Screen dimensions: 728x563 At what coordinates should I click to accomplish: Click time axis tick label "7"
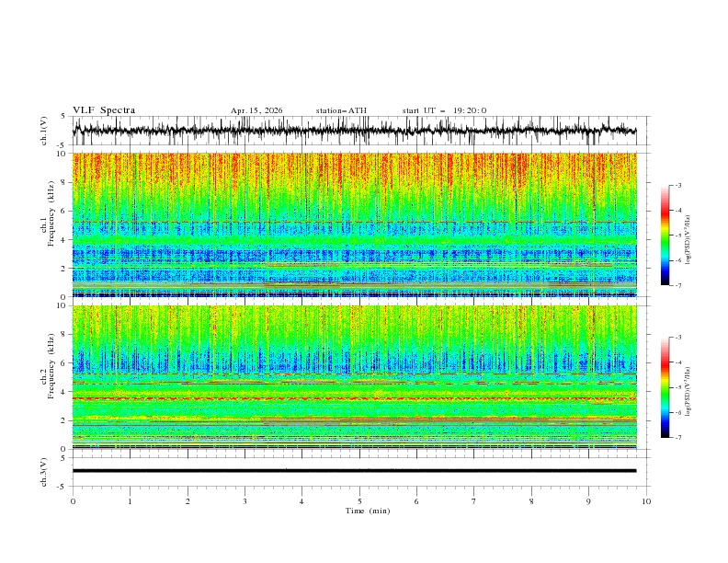pyautogui.click(x=474, y=501)
